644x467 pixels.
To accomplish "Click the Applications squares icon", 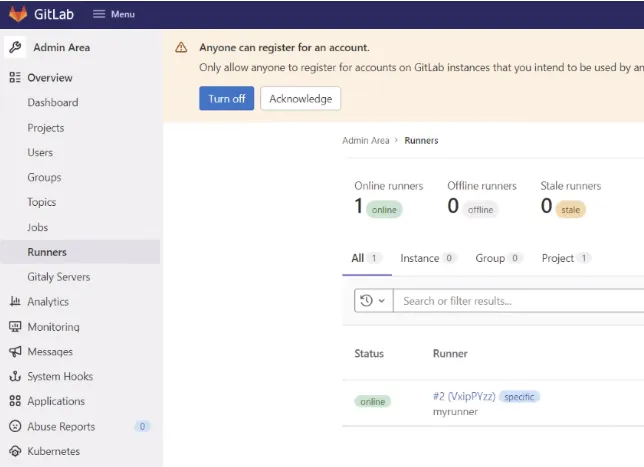I will pos(15,401).
